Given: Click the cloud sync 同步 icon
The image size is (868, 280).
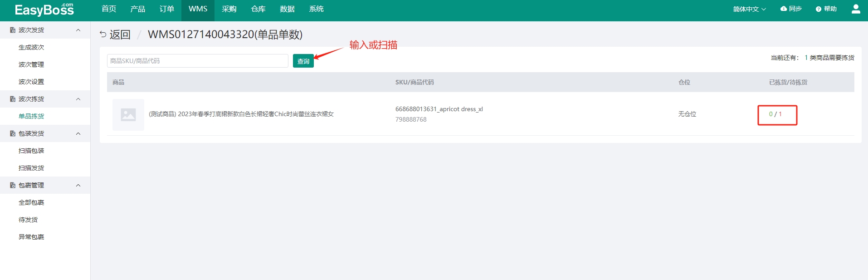Looking at the screenshot, I should tap(783, 9).
